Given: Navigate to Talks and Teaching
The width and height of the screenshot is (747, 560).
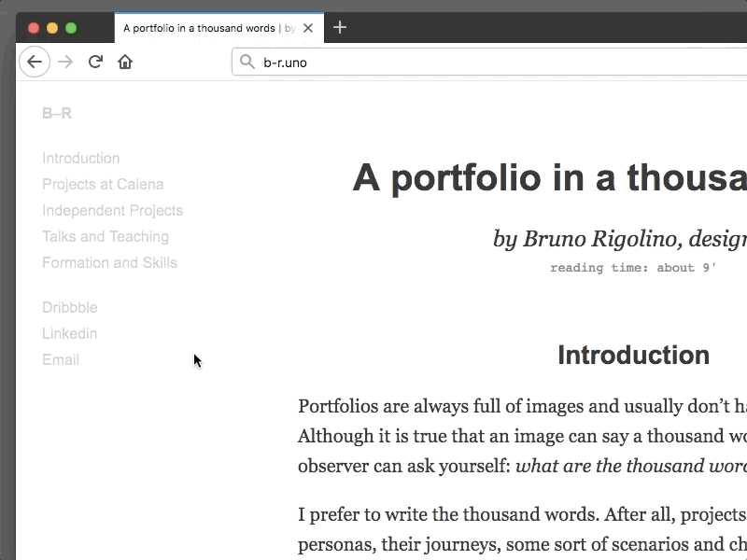Looking at the screenshot, I should (106, 237).
